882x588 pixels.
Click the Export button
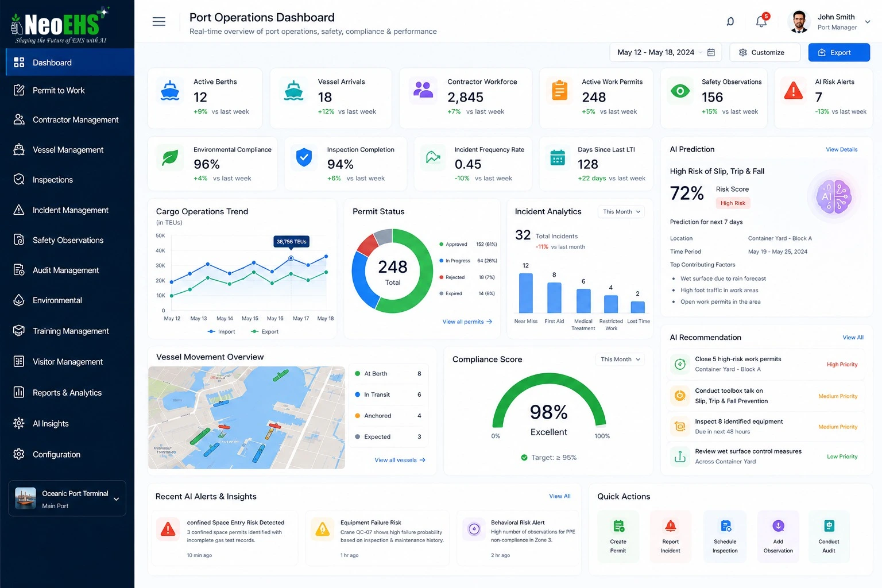[x=839, y=52]
